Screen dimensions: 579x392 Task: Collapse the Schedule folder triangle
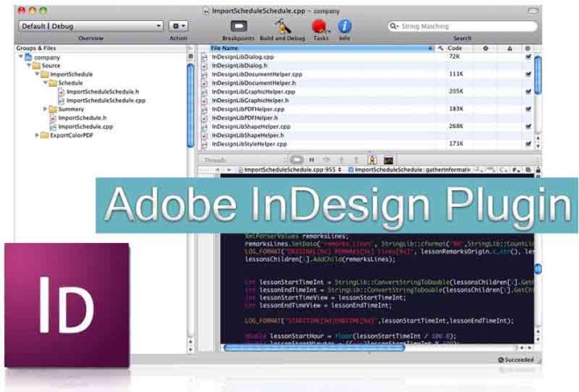(x=45, y=82)
